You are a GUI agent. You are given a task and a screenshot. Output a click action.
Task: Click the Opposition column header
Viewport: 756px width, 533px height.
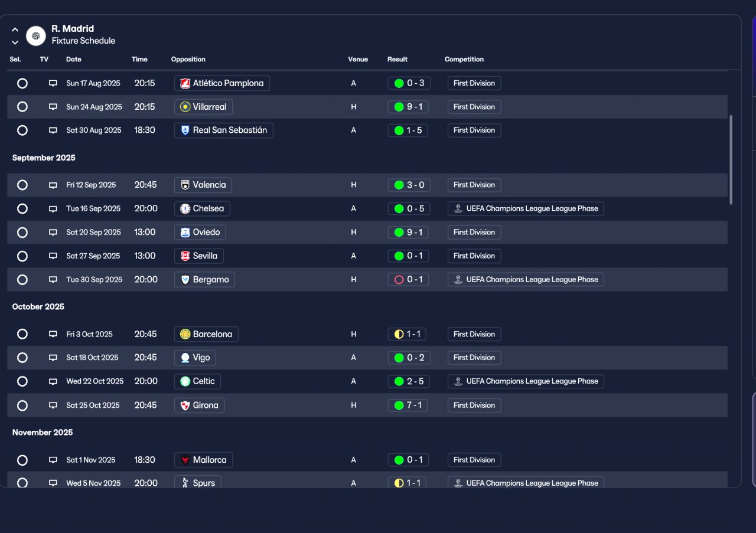188,59
